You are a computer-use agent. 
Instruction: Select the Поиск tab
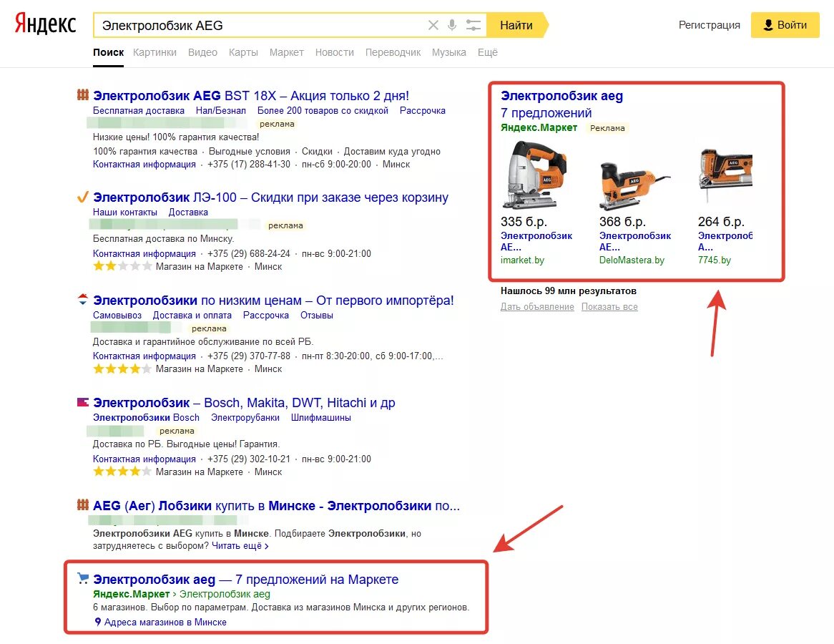point(109,52)
